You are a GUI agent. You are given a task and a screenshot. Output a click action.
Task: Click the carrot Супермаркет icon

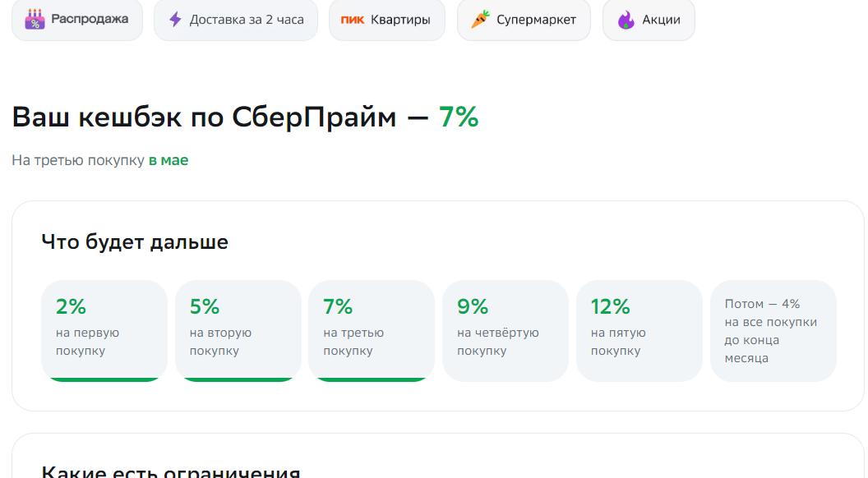[x=480, y=20]
